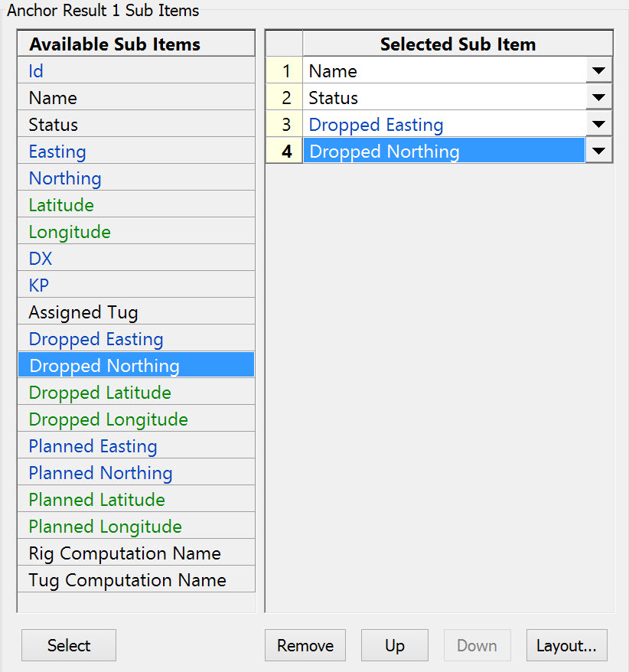This screenshot has width=629, height=672.
Task: Open dropdown arrow for Name row
Action: [x=598, y=71]
